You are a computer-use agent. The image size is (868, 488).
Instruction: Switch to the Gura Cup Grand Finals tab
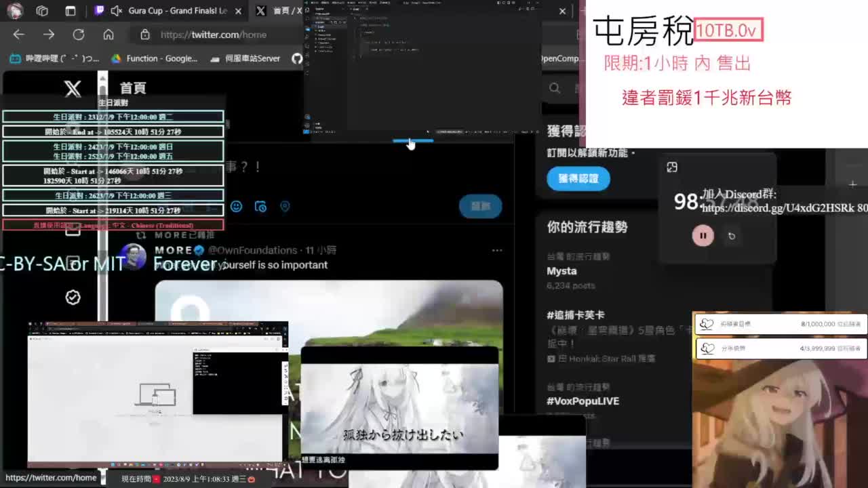pos(176,11)
